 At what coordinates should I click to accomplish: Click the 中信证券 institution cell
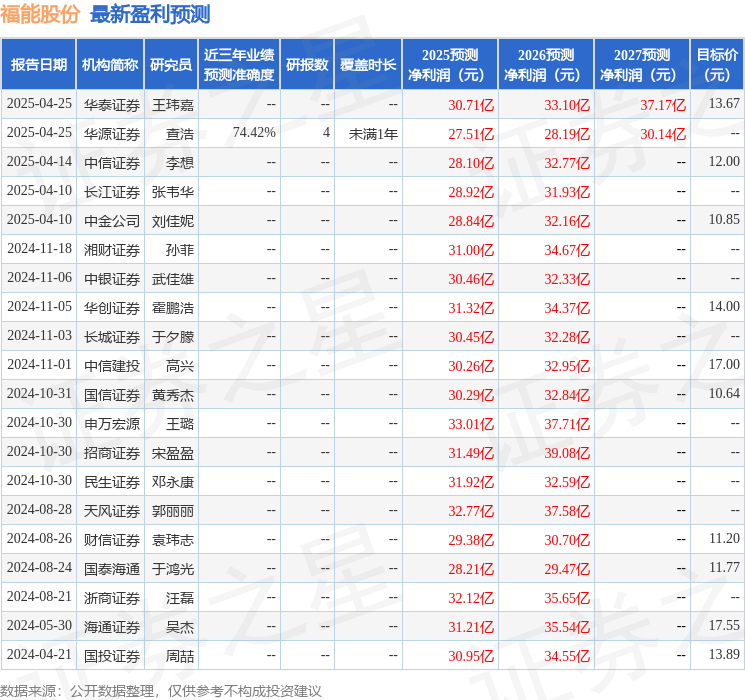[x=112, y=163]
